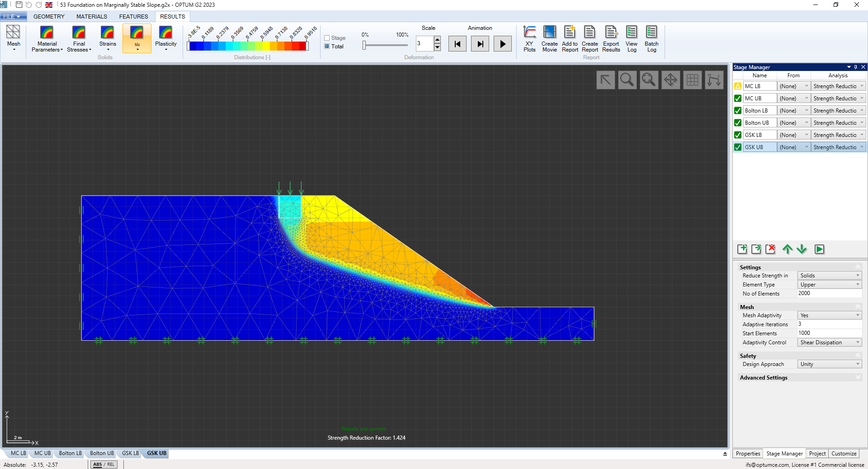
Task: Open the Mesh display options
Action: [14, 38]
